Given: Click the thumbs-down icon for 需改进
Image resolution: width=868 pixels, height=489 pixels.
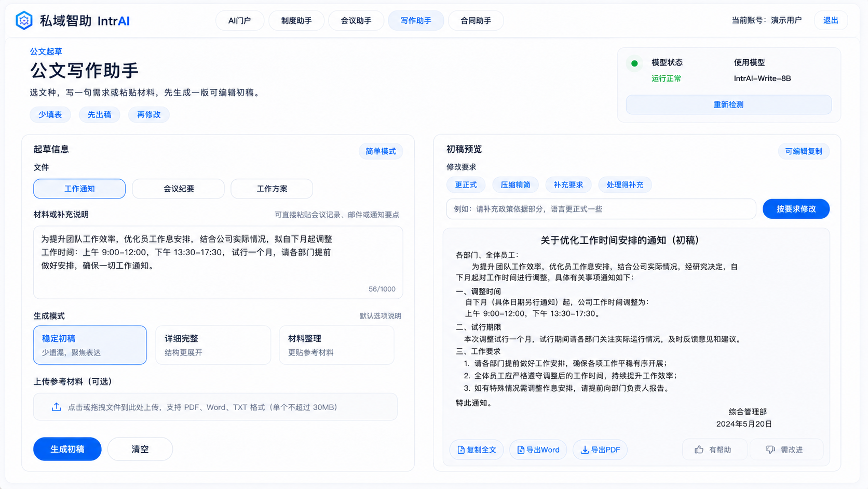Looking at the screenshot, I should (770, 450).
